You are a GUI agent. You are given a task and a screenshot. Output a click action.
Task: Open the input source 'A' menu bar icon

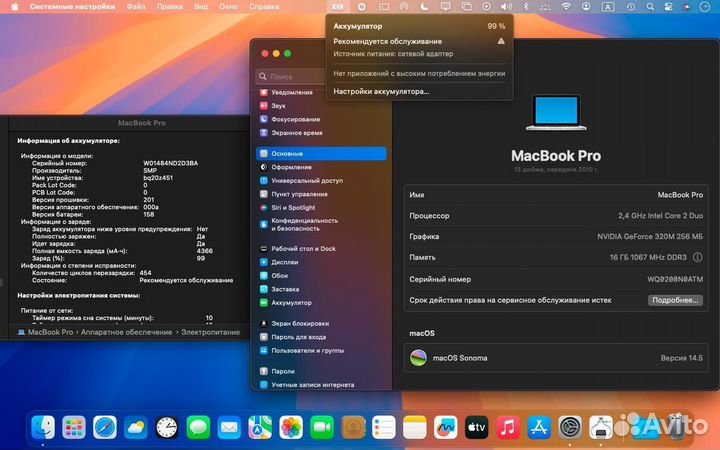tap(608, 6)
